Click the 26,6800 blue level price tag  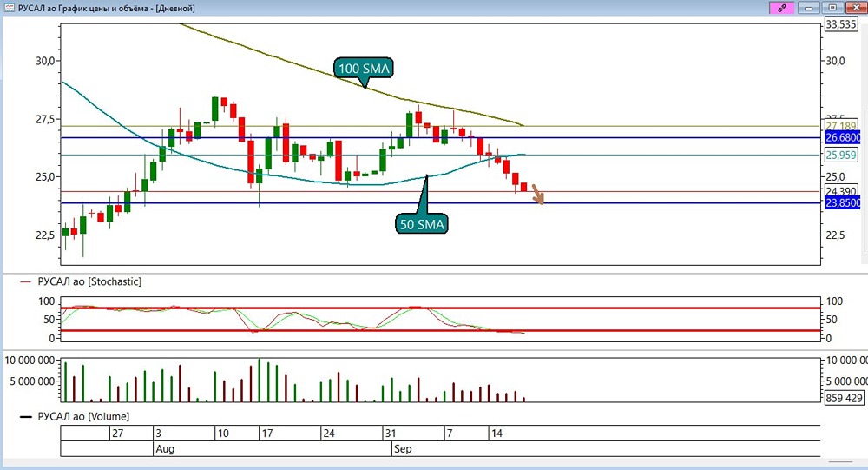[843, 137]
